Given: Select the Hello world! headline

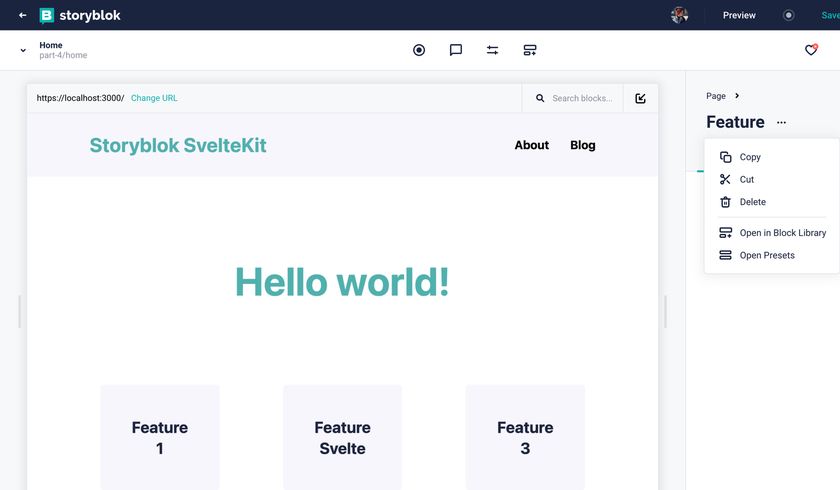Looking at the screenshot, I should pos(342,282).
